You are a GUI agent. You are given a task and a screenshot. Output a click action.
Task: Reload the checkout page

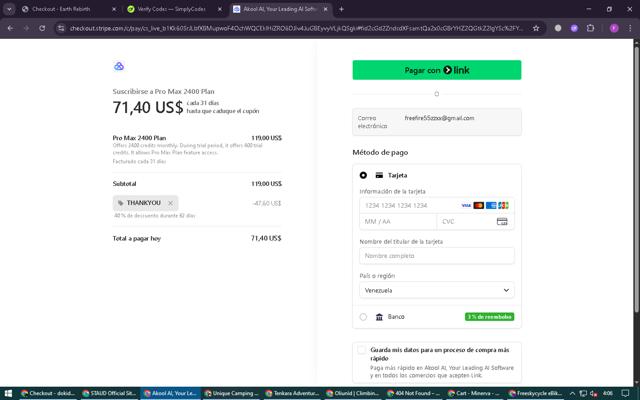coord(42,28)
